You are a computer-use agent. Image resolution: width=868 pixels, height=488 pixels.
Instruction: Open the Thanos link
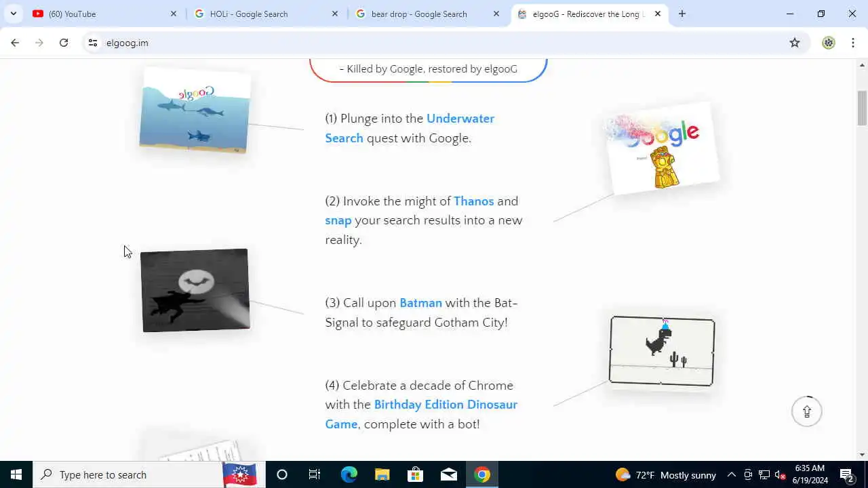tap(473, 201)
